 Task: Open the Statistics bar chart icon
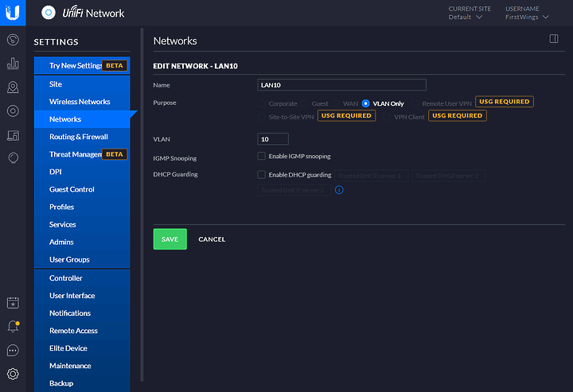tap(13, 64)
